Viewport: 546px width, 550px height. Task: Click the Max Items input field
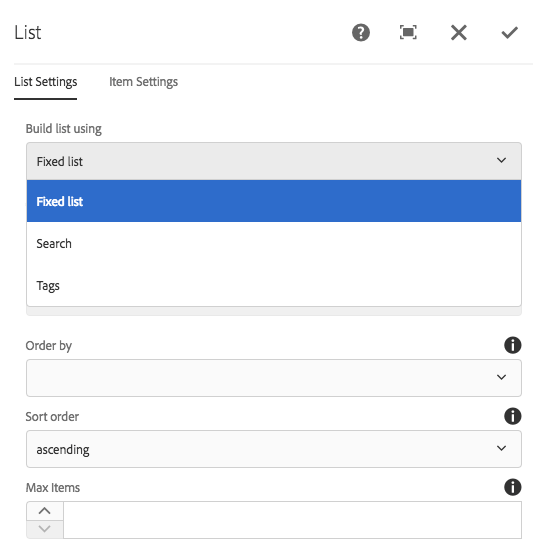292,520
